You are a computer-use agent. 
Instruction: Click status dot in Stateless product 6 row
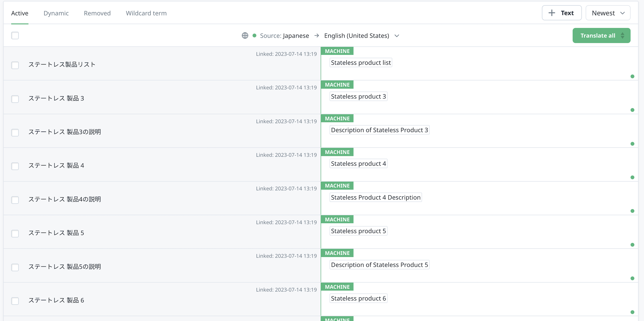pyautogui.click(x=632, y=312)
